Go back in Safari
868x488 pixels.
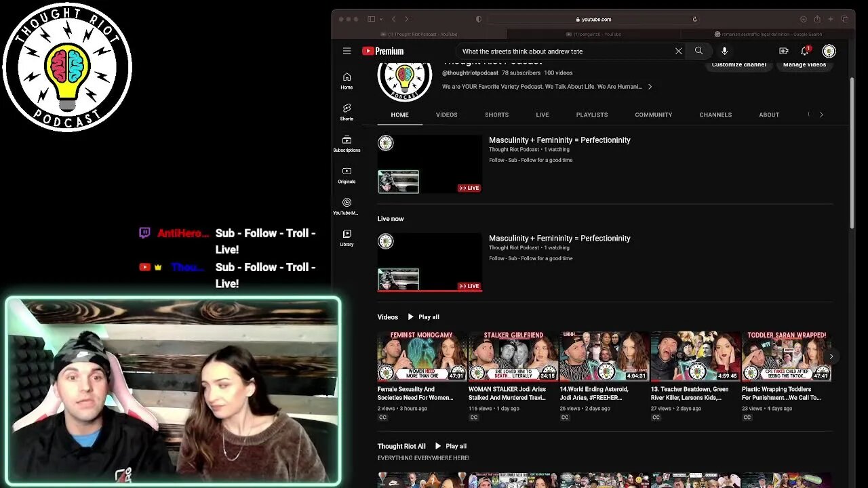click(393, 19)
